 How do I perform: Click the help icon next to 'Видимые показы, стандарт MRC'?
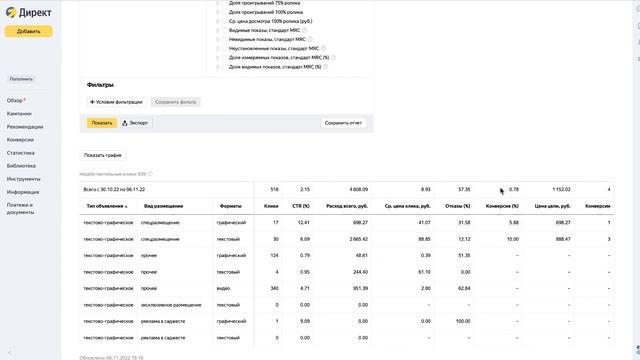(x=304, y=30)
